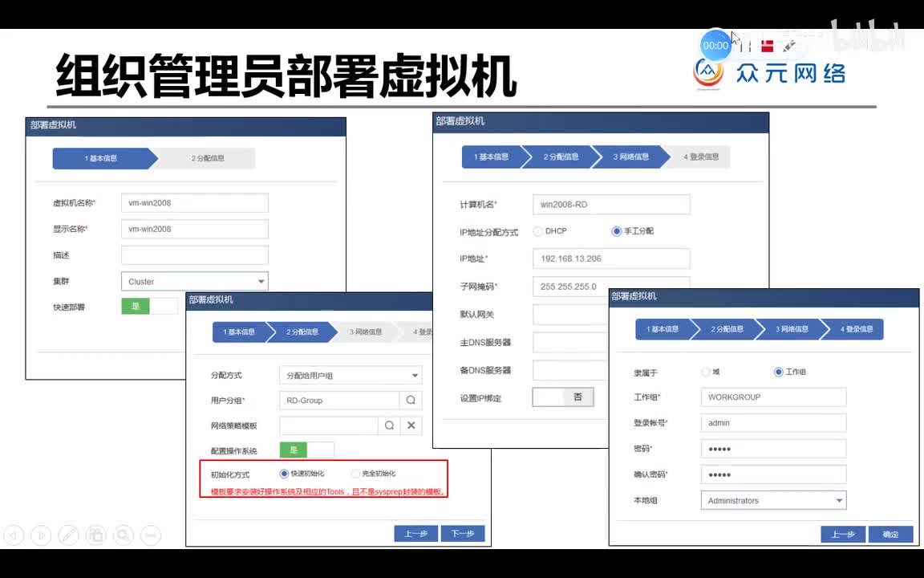Click the 工作组 field with WORKGROUP
The height and width of the screenshot is (578, 924).
click(774, 397)
